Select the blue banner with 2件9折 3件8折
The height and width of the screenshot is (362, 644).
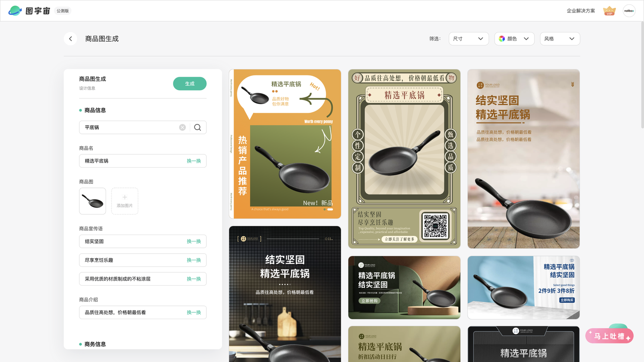[x=524, y=288]
